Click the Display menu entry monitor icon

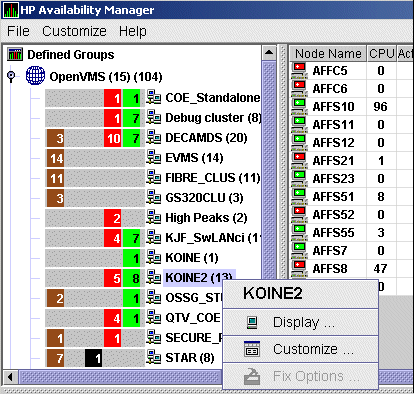point(252,322)
